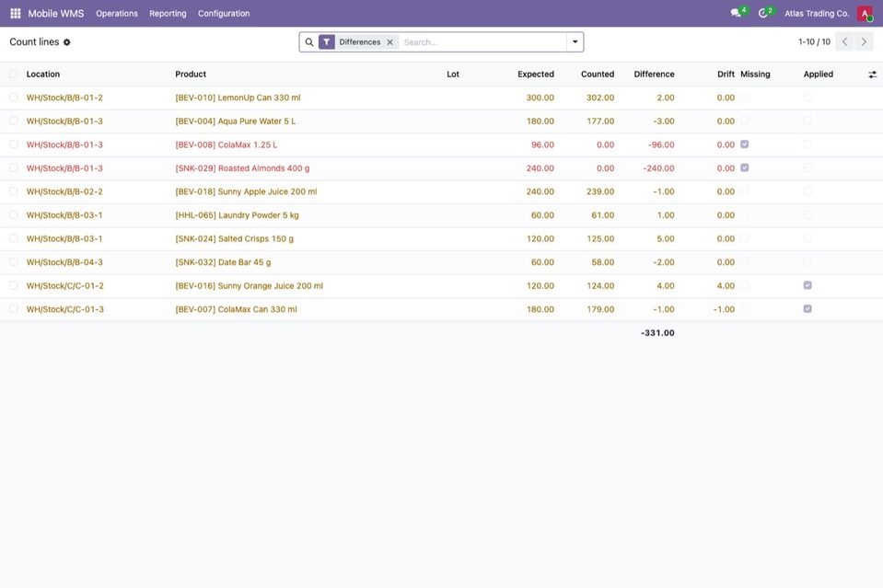Viewport: 883px width, 588px height.
Task: Open the Atlas Trading Co. company switcher
Action: click(817, 14)
